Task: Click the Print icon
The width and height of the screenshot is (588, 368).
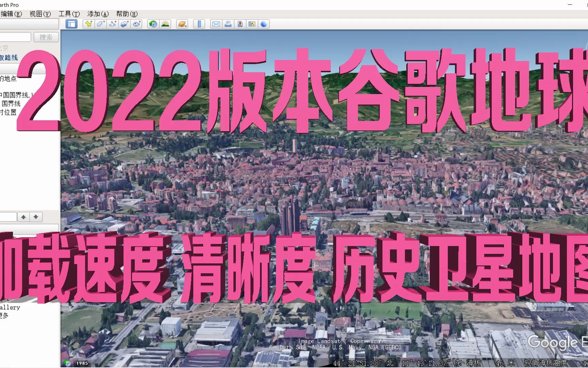Action: pyautogui.click(x=228, y=24)
